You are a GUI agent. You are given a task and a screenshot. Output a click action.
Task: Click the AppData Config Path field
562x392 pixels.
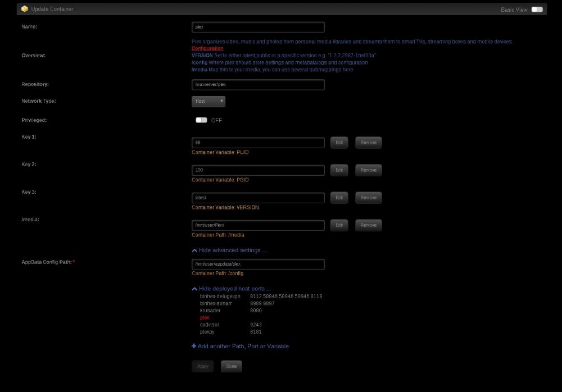pyautogui.click(x=258, y=264)
